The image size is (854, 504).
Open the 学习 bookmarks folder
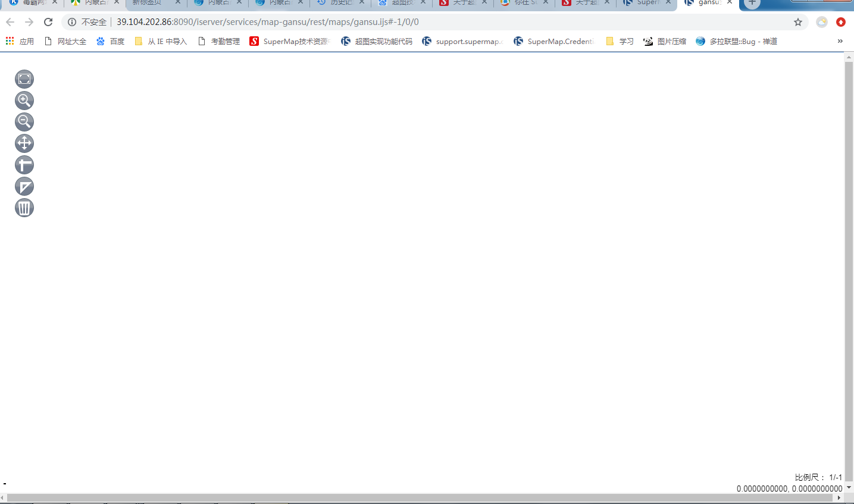point(620,41)
